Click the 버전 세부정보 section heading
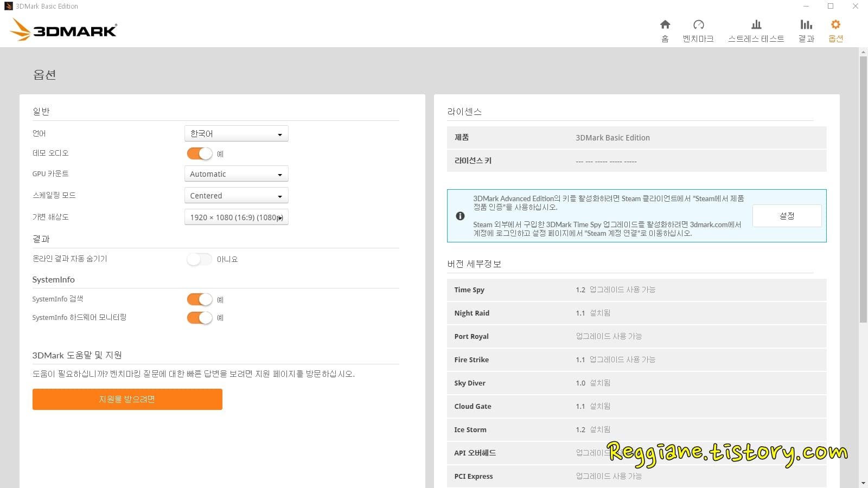Screen dimensions: 868x488 (474, 264)
